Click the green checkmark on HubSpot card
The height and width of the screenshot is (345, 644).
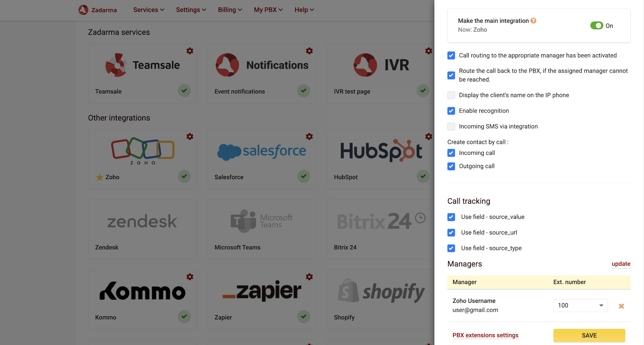click(x=423, y=176)
